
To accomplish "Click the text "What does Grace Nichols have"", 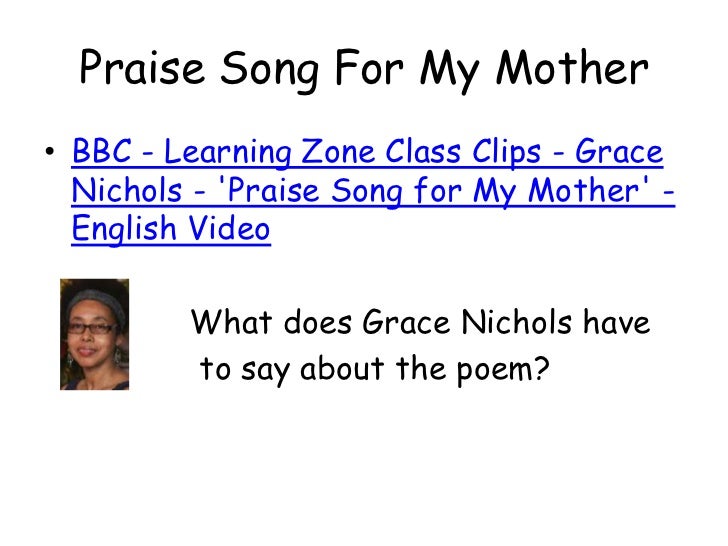I will coord(420,321).
